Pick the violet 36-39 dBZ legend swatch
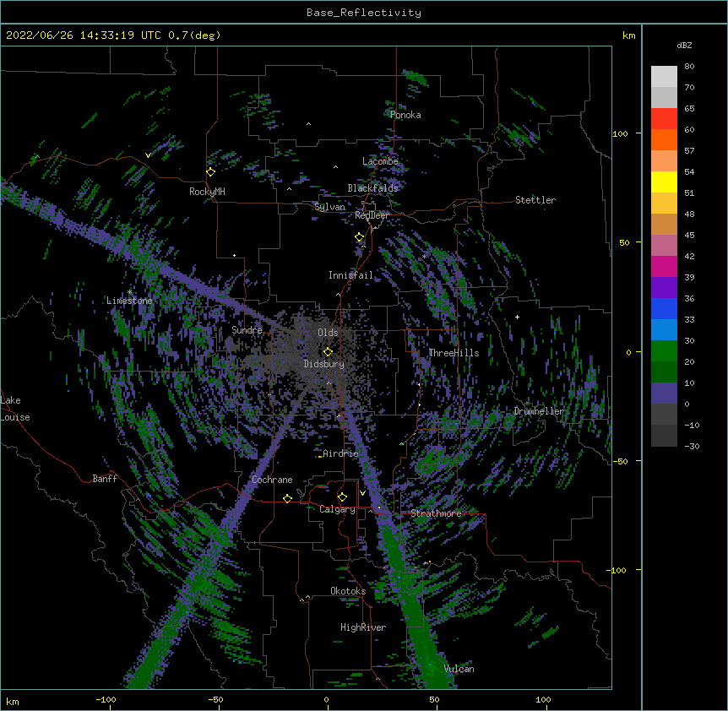 click(664, 287)
